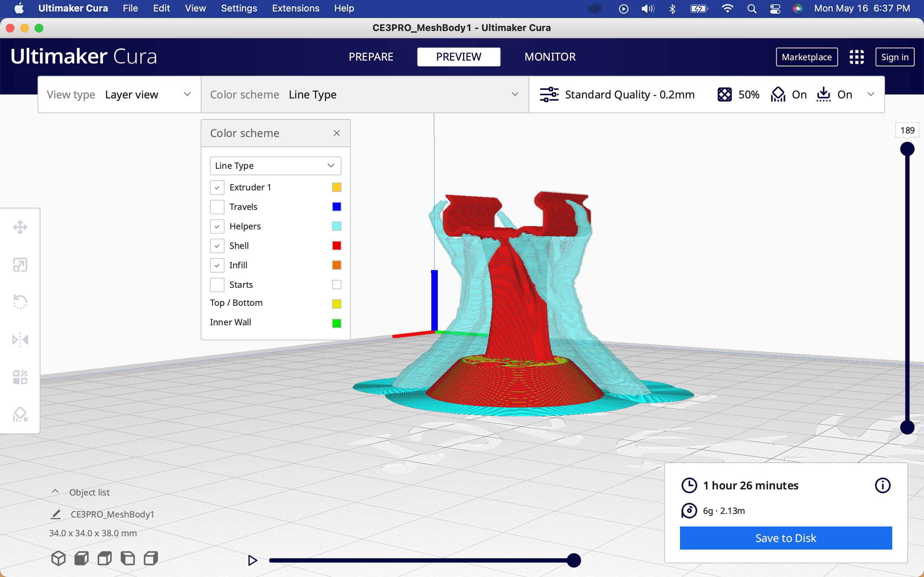Click the Save to Disk button
Image resolution: width=924 pixels, height=577 pixels.
pyautogui.click(x=785, y=538)
